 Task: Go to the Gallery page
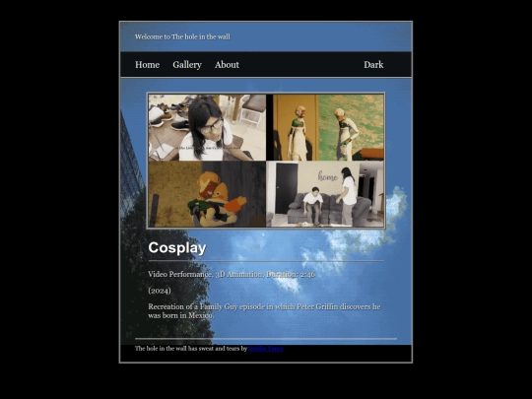[187, 64]
